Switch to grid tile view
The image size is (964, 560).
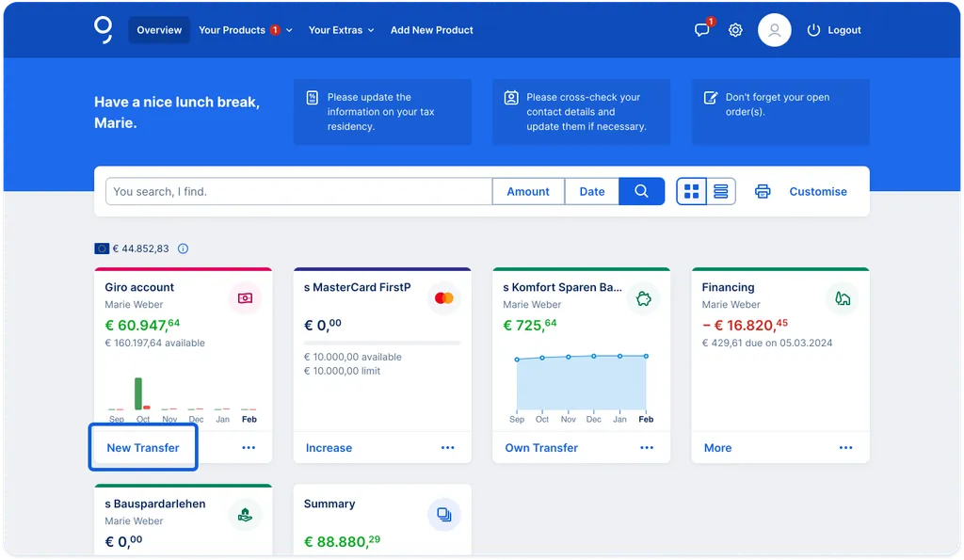click(692, 191)
